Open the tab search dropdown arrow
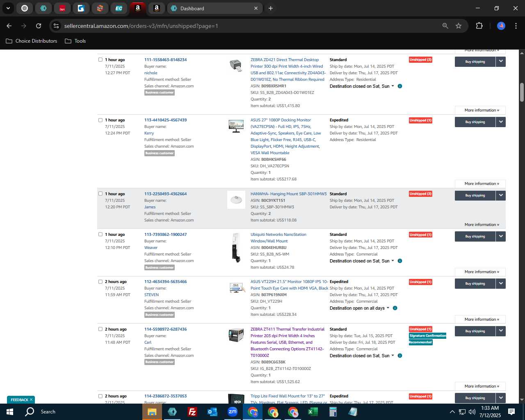The image size is (525, 420). tap(8, 8)
